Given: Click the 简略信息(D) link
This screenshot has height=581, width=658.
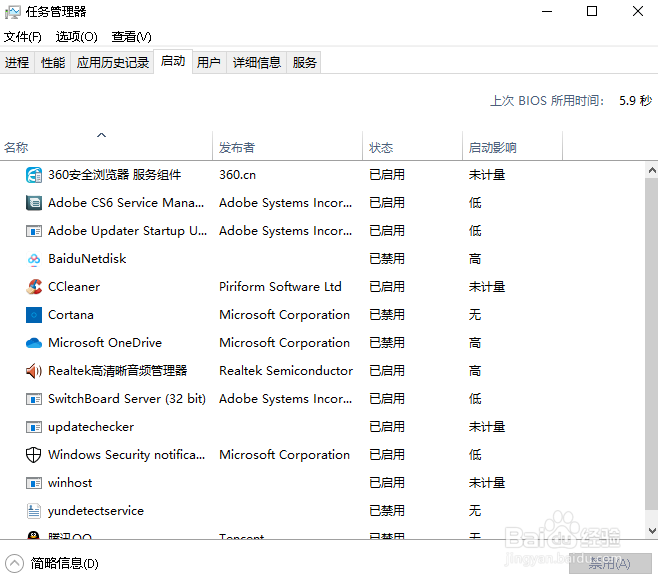Looking at the screenshot, I should [65, 563].
